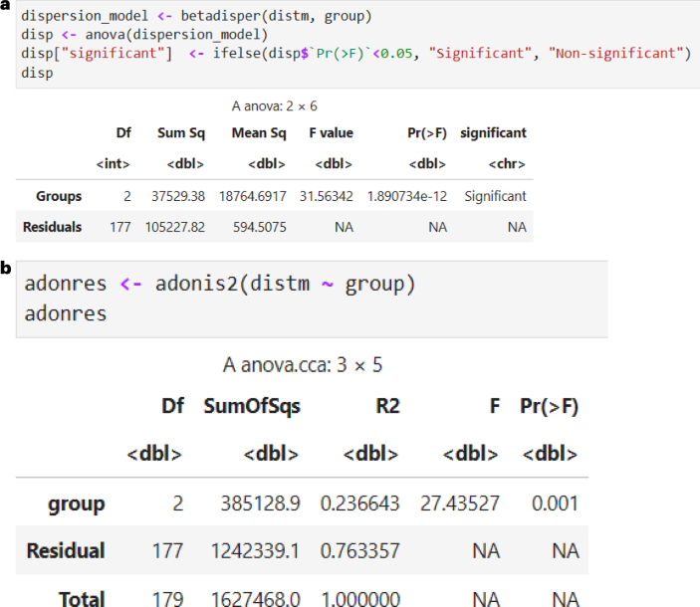Select the 'Residuals' row in the dispersion table
This screenshot has height=607, width=700.
[52, 227]
